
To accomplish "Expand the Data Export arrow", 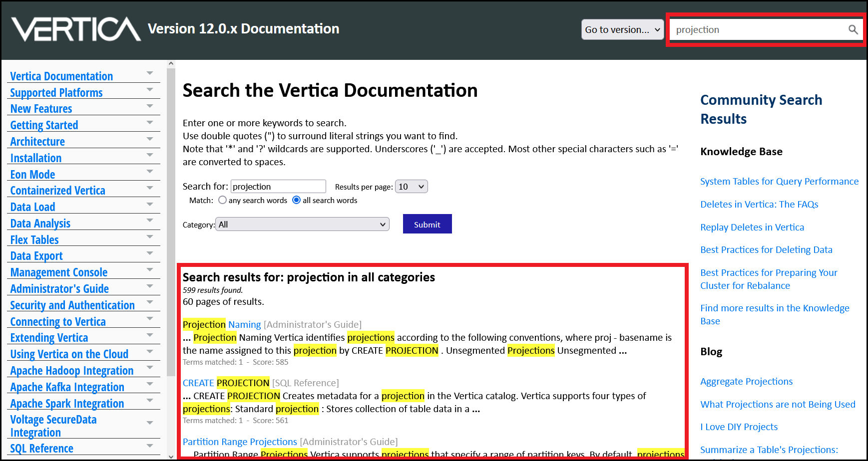I will (149, 253).
